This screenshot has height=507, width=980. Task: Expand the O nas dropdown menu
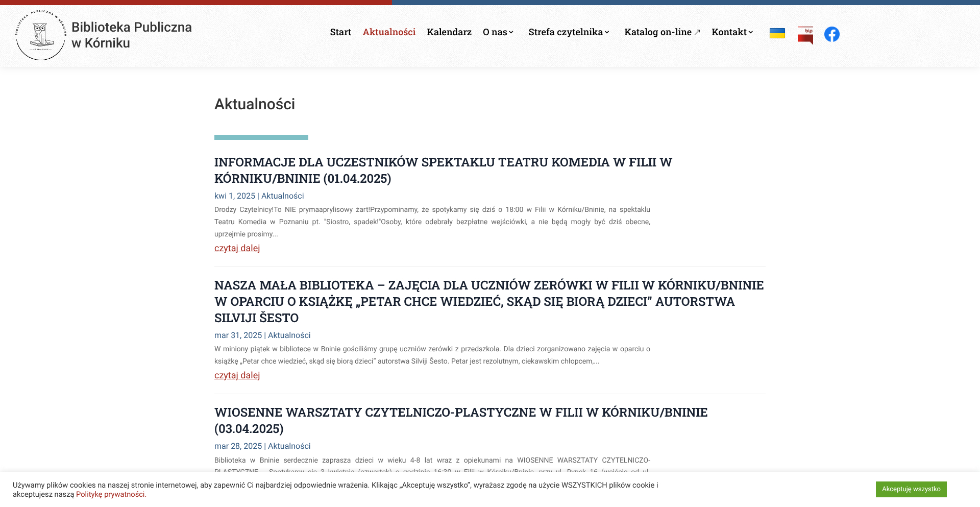point(498,32)
